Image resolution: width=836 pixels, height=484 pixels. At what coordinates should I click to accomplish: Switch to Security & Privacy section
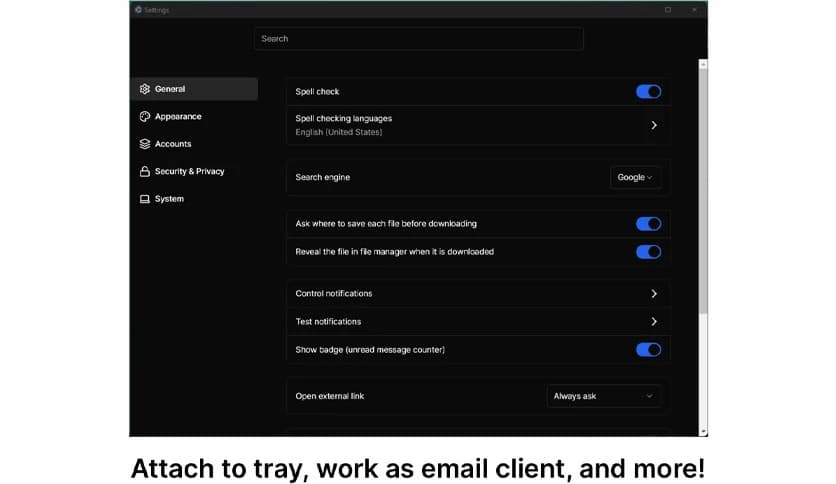click(189, 172)
